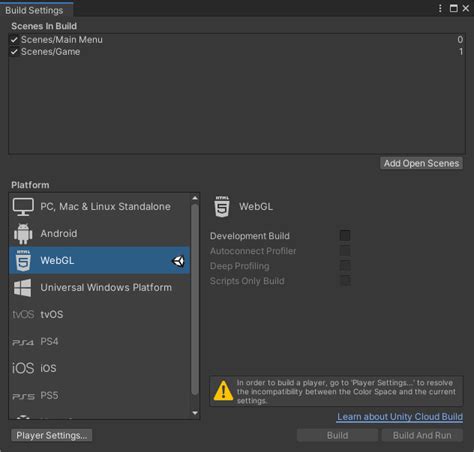Screen dimensions: 474x452
Task: Select the tvOS platform label
Action: 52,315
